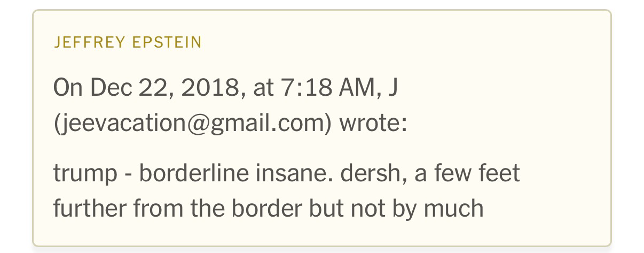Click the jeevacation@gmail.com email address
Viewport: 644px width, 253px height.
click(192, 124)
